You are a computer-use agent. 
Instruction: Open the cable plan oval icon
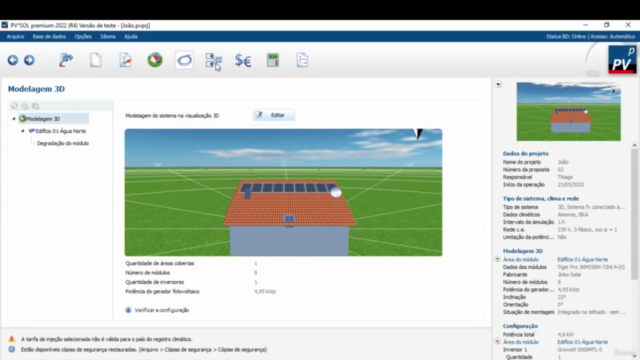coord(184,60)
